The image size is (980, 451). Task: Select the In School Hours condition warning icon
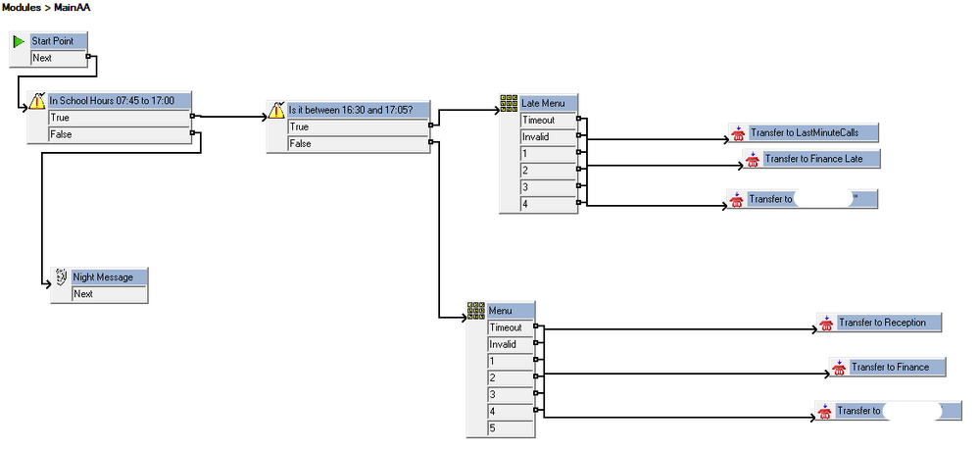pos(37,101)
